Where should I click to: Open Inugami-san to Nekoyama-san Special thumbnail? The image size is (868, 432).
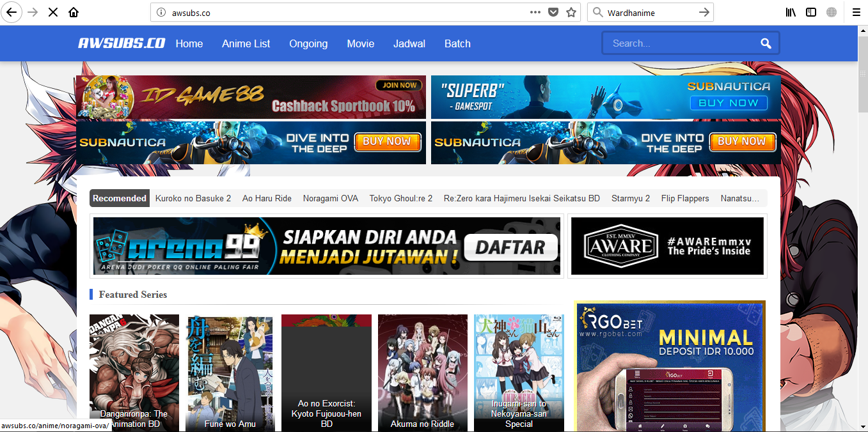click(519, 373)
